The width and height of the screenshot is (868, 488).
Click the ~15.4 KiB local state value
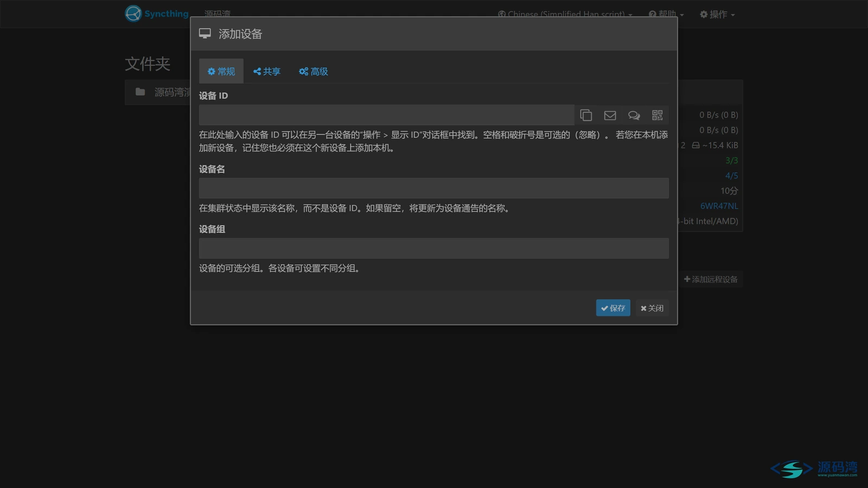click(x=715, y=145)
